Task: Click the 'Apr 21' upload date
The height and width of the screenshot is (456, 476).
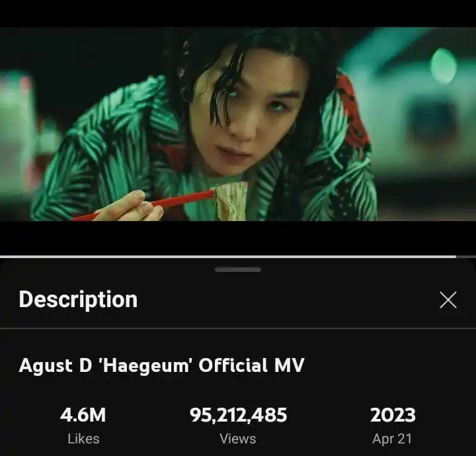Action: click(392, 439)
